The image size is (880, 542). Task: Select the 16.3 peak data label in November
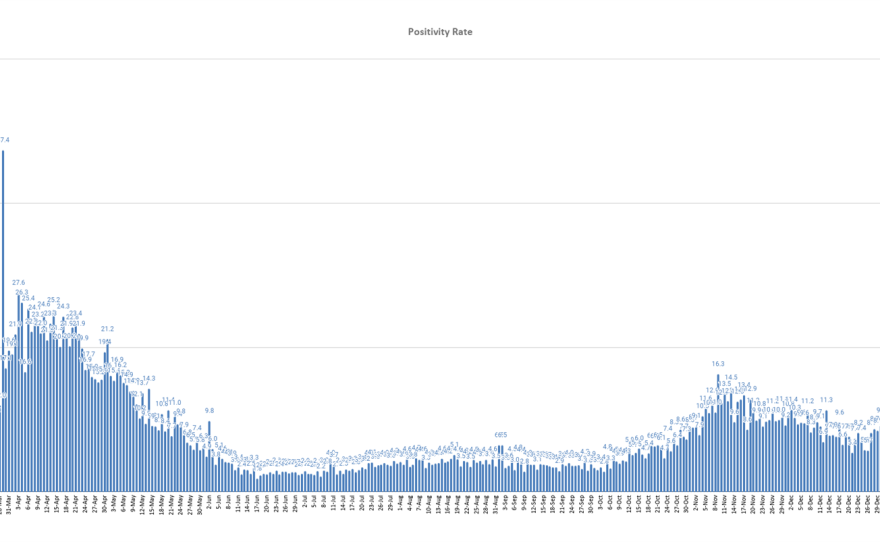tap(718, 364)
